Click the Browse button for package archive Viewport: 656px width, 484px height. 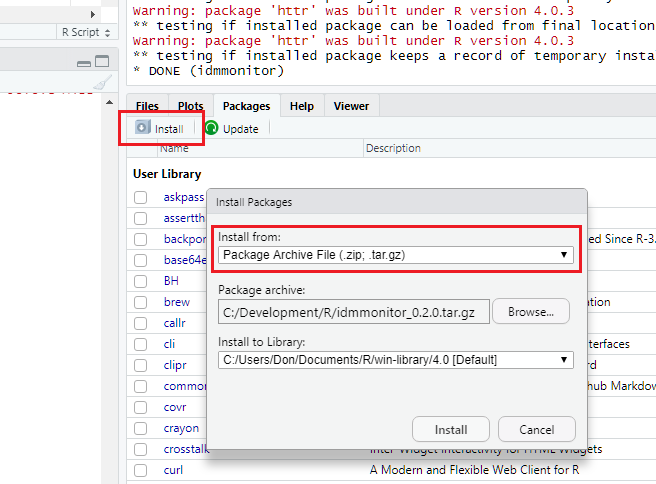(530, 312)
